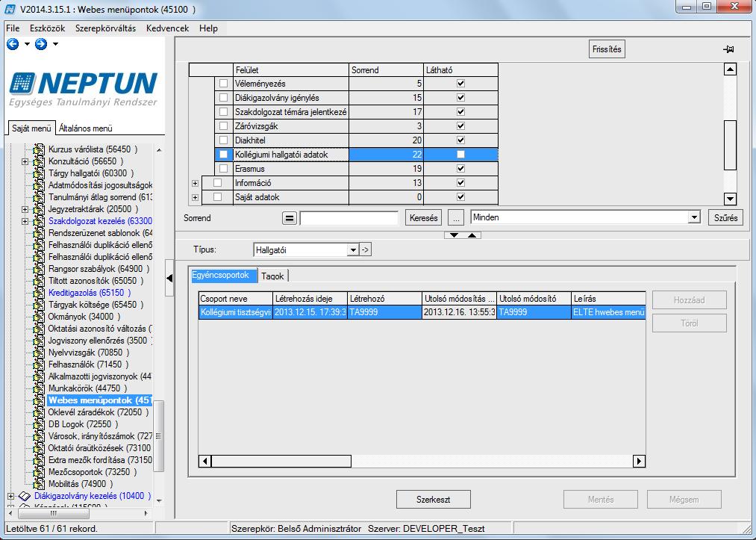The height and width of the screenshot is (540, 756).
Task: Open the Help menu
Action: (x=208, y=28)
